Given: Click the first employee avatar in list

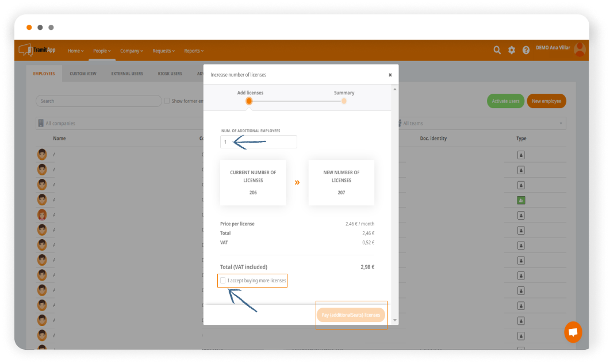Looking at the screenshot, I should click(42, 154).
